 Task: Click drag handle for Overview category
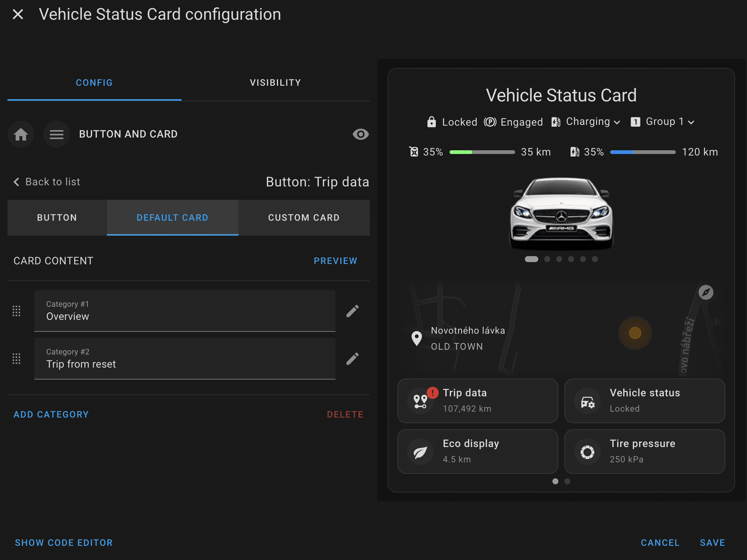pos(16,311)
